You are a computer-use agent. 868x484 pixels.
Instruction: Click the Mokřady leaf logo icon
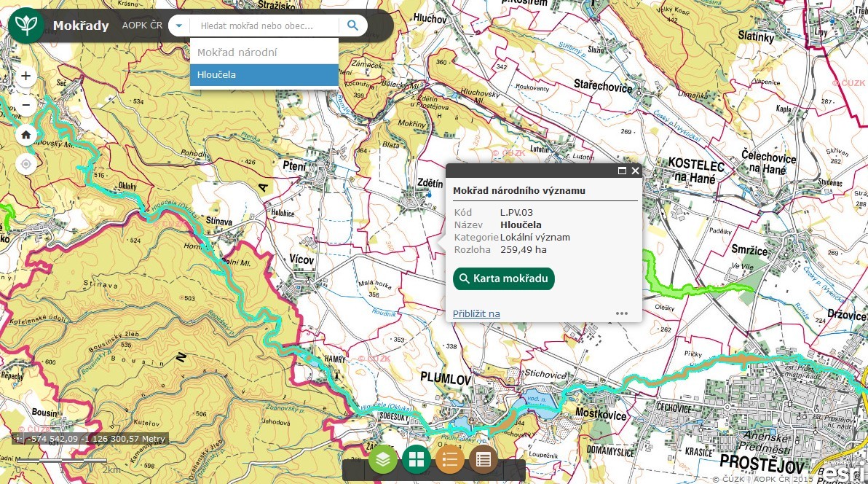26,25
